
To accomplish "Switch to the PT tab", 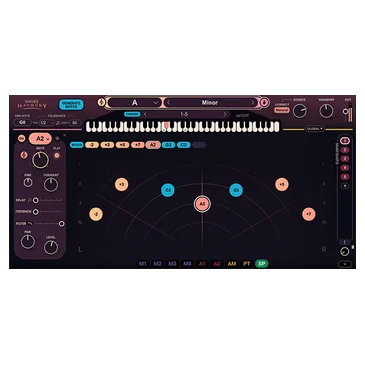I will [x=247, y=264].
